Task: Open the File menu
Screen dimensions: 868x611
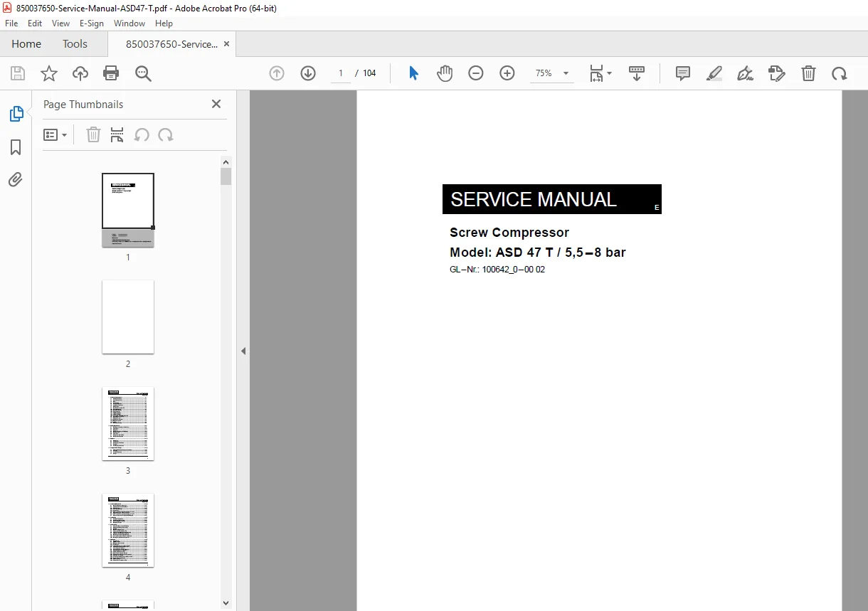Action: point(11,23)
